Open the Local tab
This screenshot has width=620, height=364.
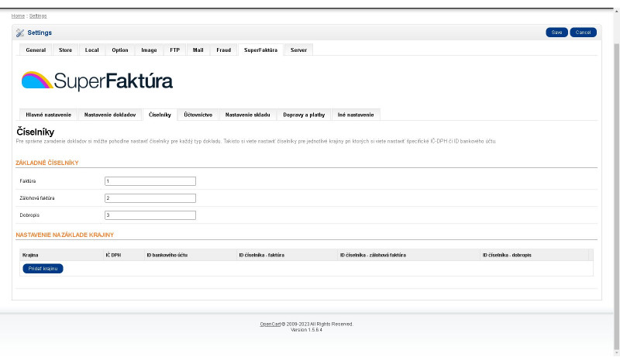91,50
